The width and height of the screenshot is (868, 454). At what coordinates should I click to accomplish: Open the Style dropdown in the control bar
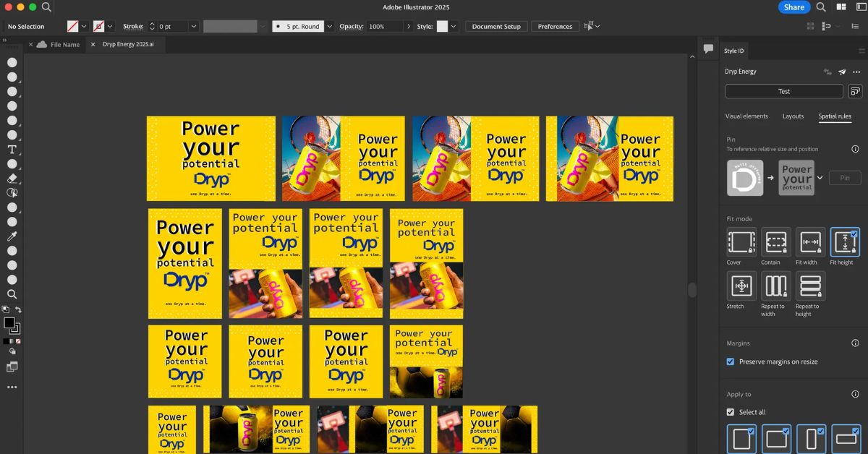(x=452, y=26)
